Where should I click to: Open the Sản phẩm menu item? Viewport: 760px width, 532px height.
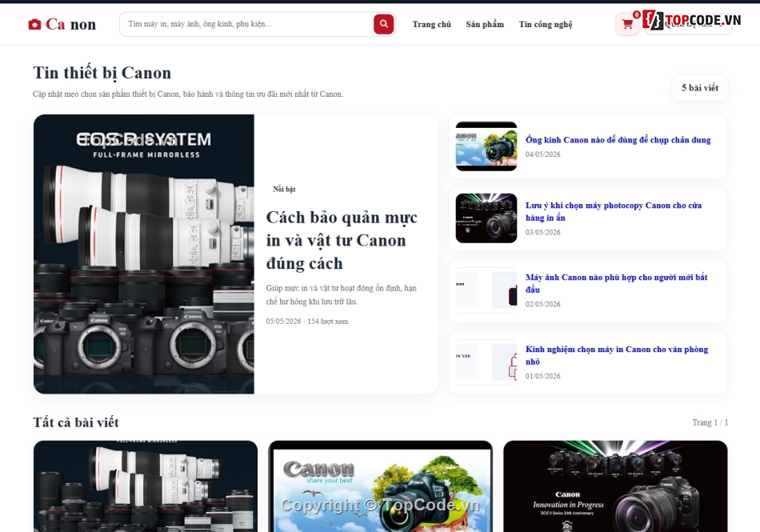point(485,24)
